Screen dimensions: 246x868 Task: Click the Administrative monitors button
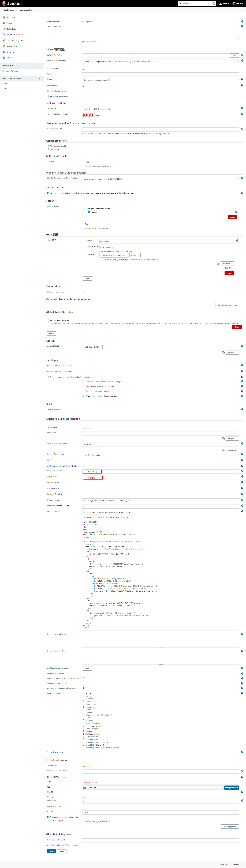click(227, 305)
